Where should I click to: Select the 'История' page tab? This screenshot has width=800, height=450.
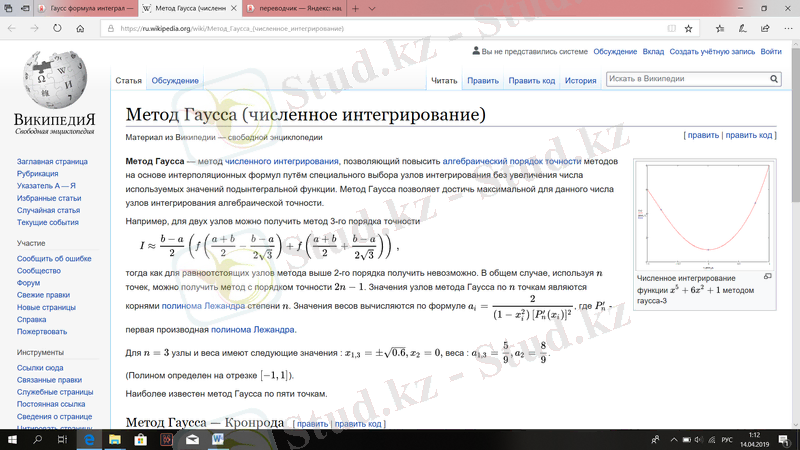tap(580, 81)
